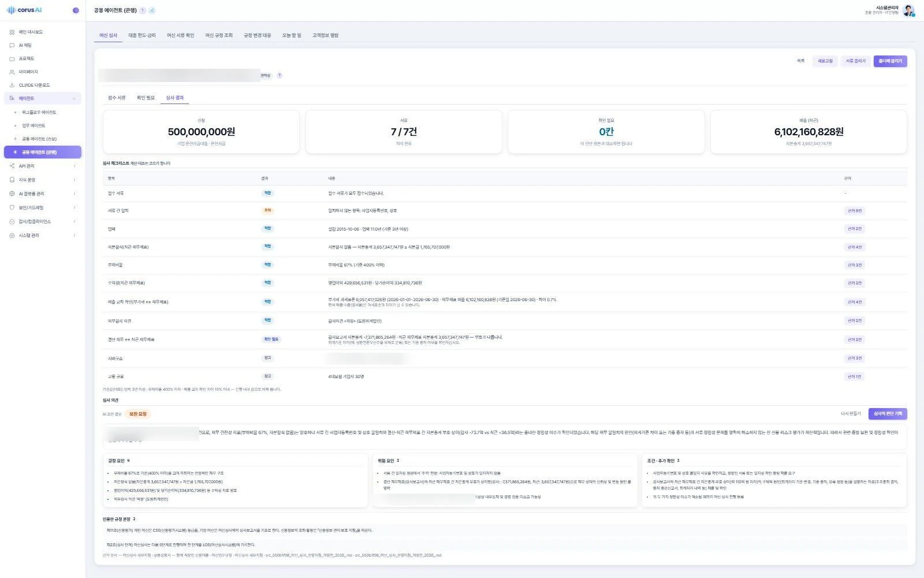Image resolution: width=924 pixels, height=578 pixels.
Task: Switch to the 여신 서류 확인 tab
Action: click(x=180, y=35)
